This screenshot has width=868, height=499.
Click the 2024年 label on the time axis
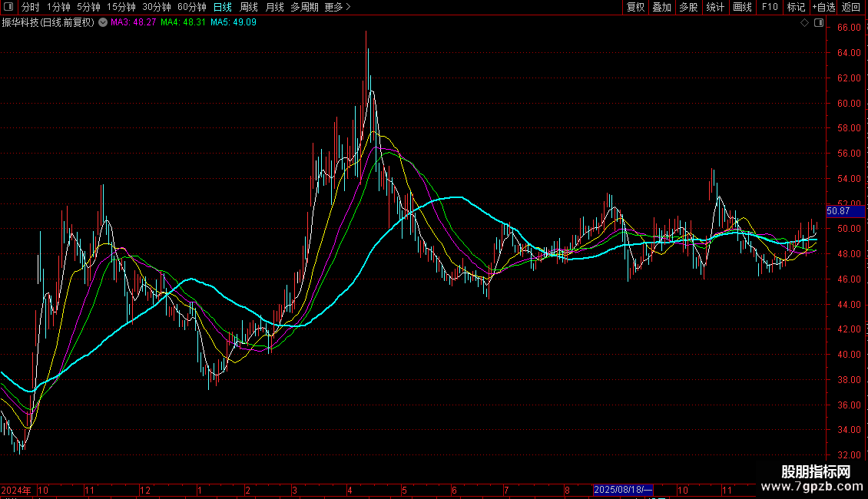tap(16, 490)
